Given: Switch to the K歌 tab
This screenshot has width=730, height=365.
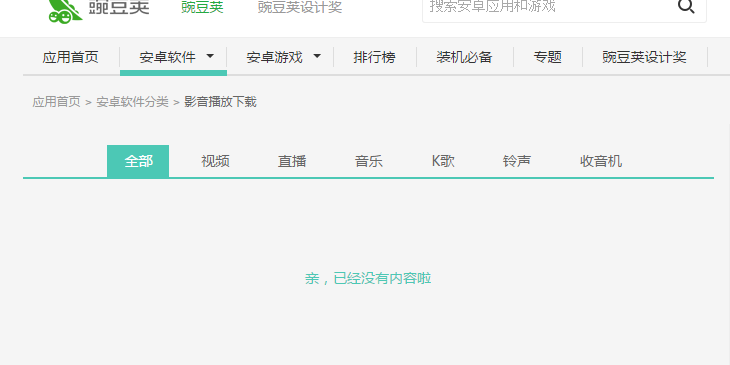Looking at the screenshot, I should point(443,162).
